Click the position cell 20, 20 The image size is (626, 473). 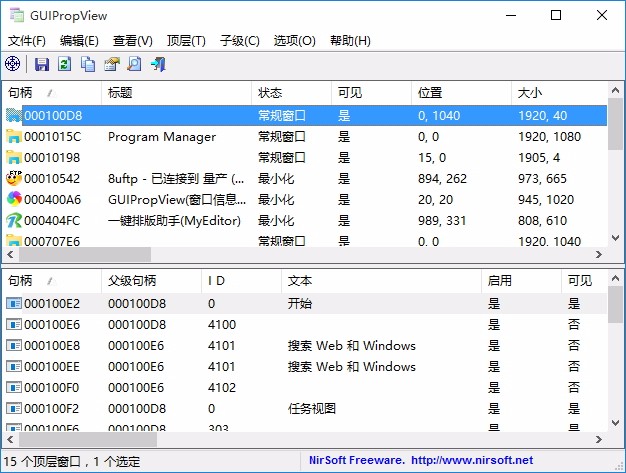(x=436, y=200)
